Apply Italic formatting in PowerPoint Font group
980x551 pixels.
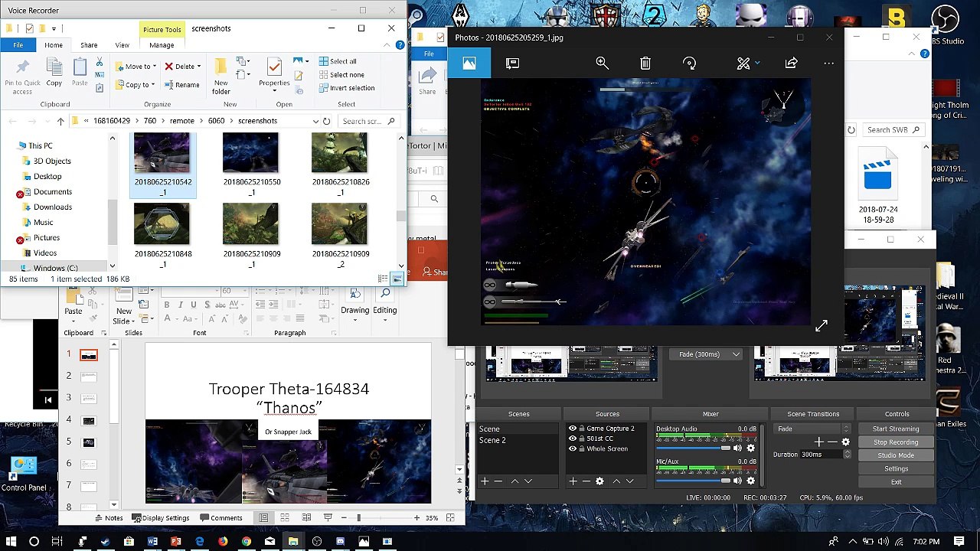(x=181, y=305)
